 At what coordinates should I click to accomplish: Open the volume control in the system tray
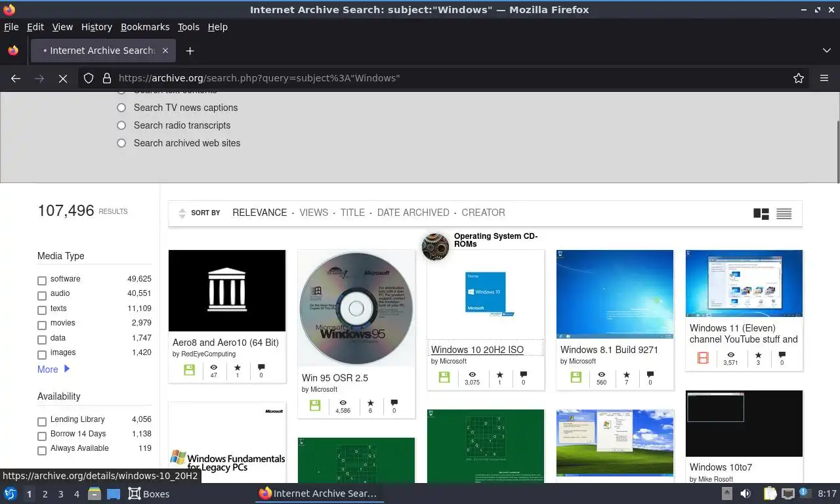click(x=745, y=493)
